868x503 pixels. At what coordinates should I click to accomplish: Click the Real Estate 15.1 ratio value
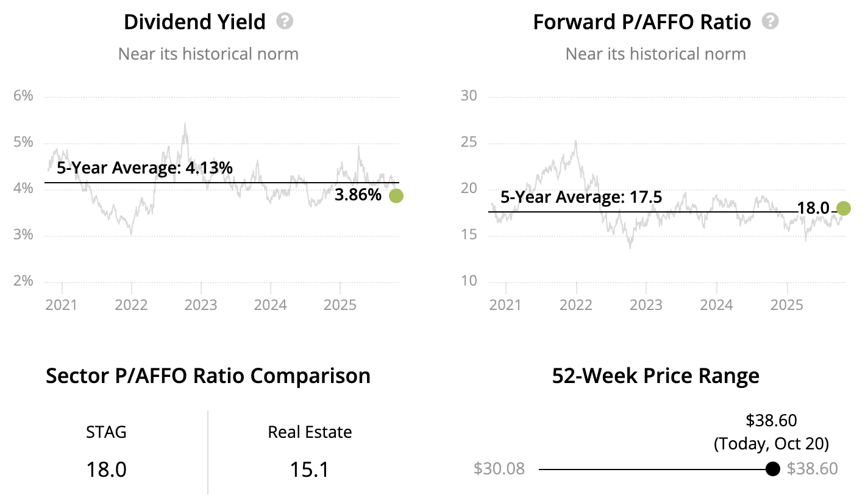[x=310, y=470]
